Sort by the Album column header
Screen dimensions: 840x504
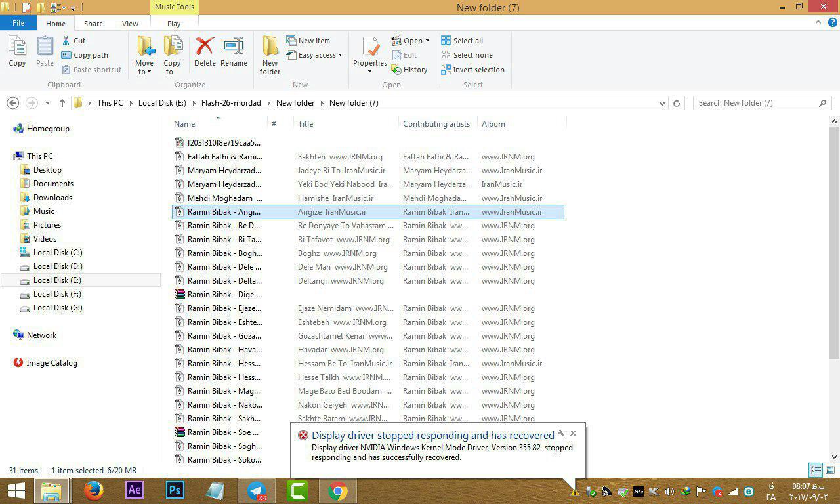pos(493,124)
